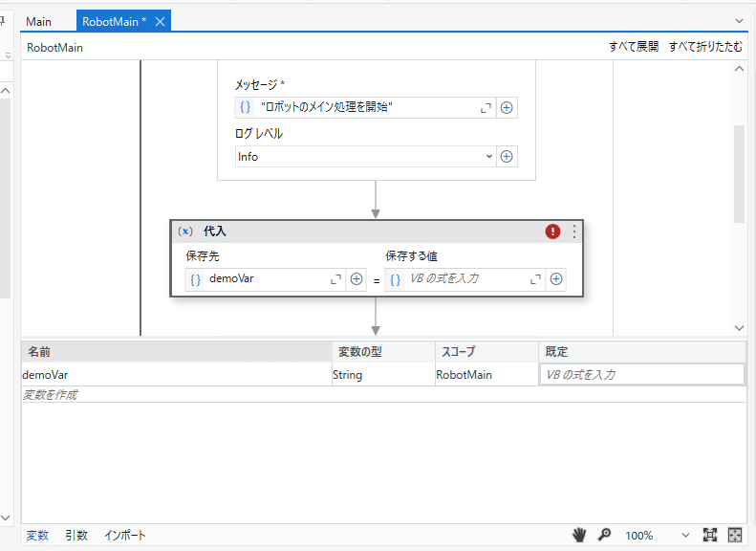Image resolution: width=756 pixels, height=551 pixels.
Task: Expand the 保存先 field editor
Action: pyautogui.click(x=335, y=279)
